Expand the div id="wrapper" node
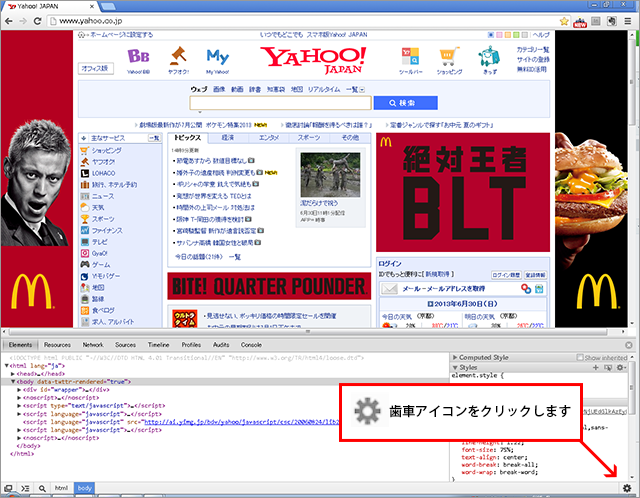Image resolution: width=640 pixels, height=498 pixels. pos(19,390)
